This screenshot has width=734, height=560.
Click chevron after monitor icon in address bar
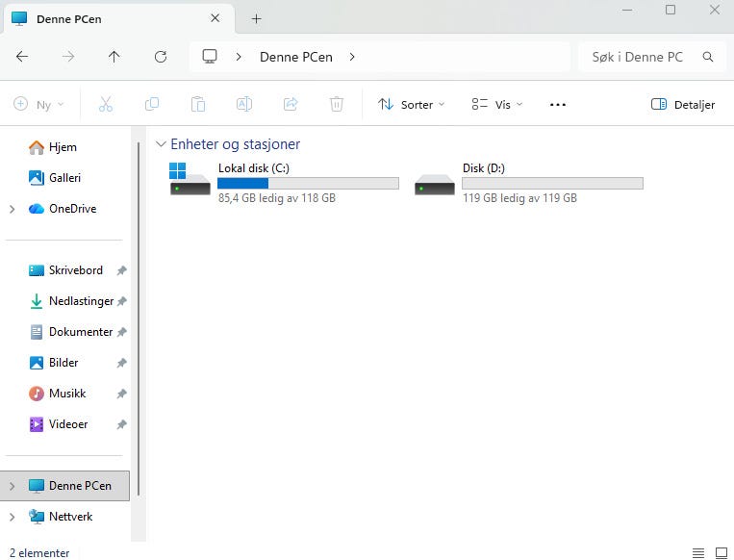tap(239, 57)
